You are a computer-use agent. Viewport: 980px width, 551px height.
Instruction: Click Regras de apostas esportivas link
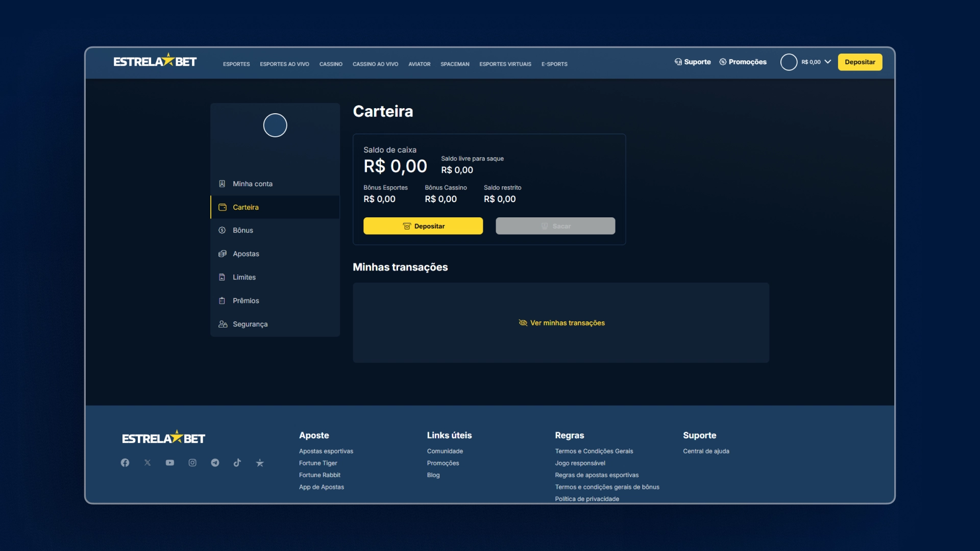(597, 475)
